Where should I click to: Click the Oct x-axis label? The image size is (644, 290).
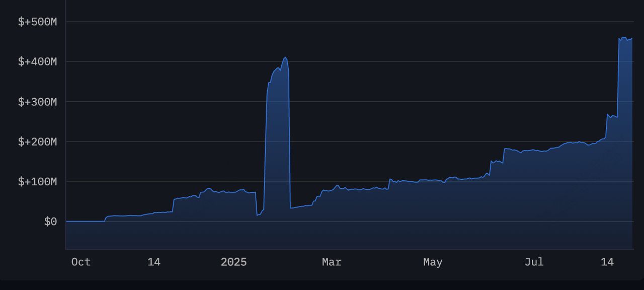(x=81, y=262)
